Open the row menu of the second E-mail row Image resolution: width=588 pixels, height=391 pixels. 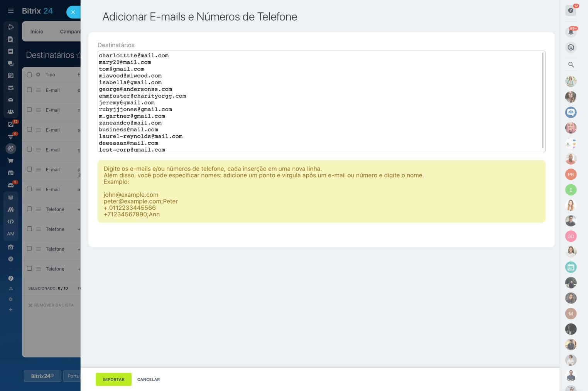(x=39, y=110)
